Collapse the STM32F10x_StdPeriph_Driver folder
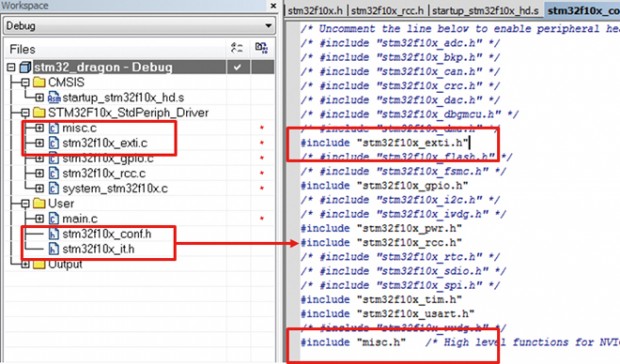The height and width of the screenshot is (364, 620). tap(25, 113)
